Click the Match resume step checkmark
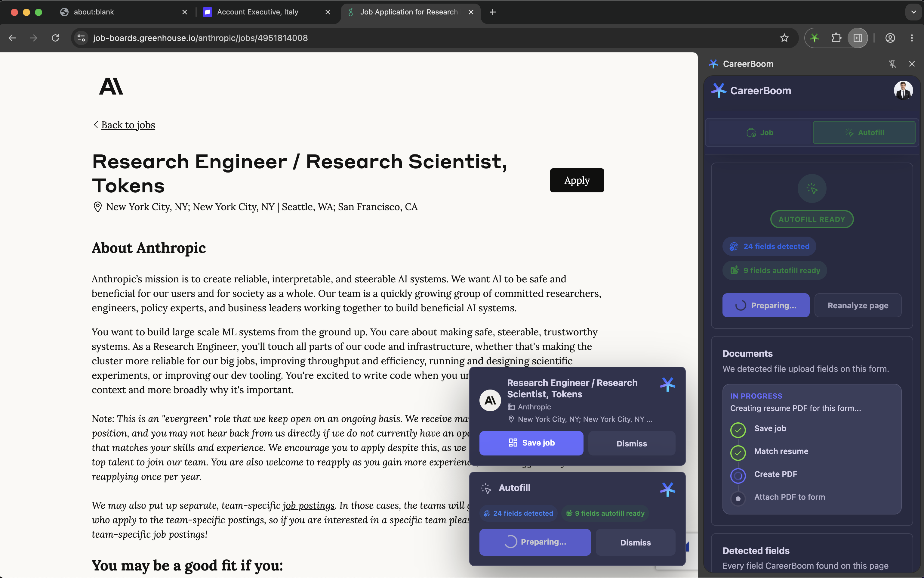The height and width of the screenshot is (578, 924). pos(738,453)
